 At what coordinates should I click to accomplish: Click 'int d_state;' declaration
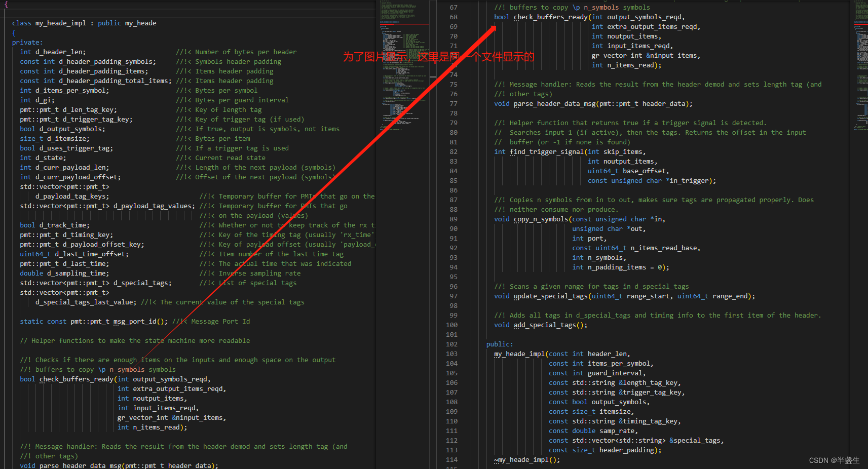point(43,158)
